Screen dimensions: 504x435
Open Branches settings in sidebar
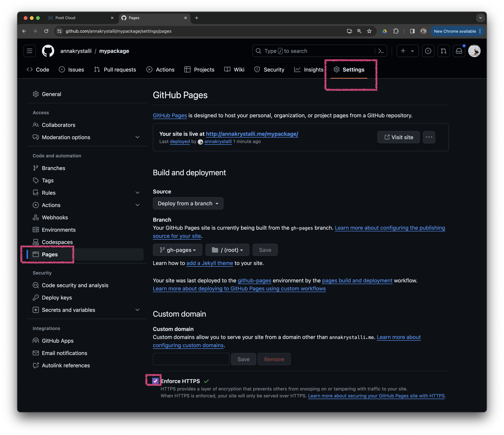point(49,168)
